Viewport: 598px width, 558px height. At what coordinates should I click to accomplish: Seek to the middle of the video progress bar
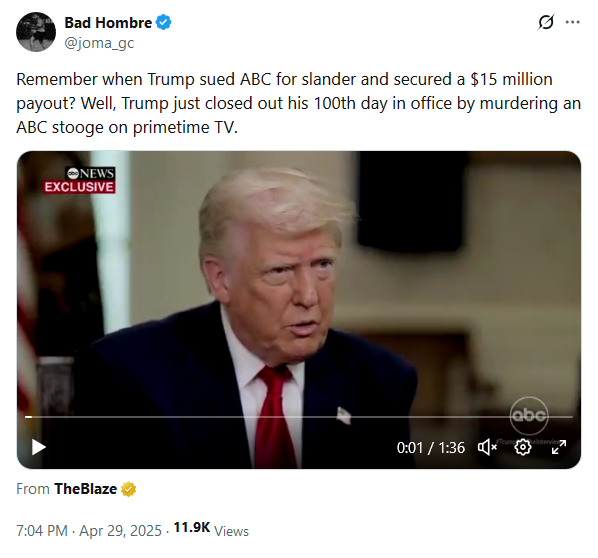(299, 417)
